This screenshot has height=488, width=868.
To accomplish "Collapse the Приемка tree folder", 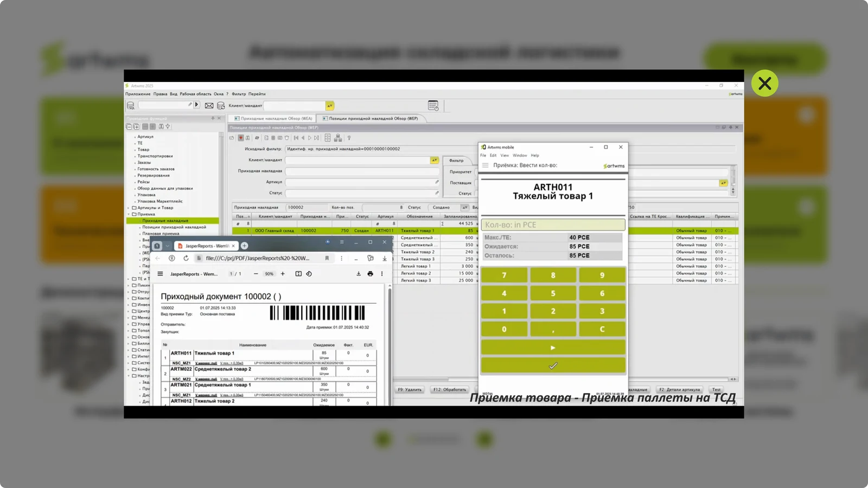I will click(129, 214).
